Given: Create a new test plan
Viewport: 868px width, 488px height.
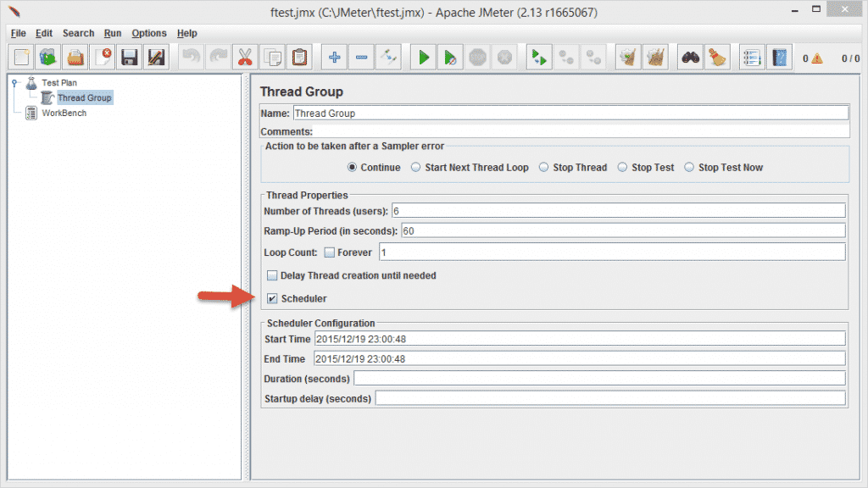Looking at the screenshot, I should pyautogui.click(x=19, y=57).
